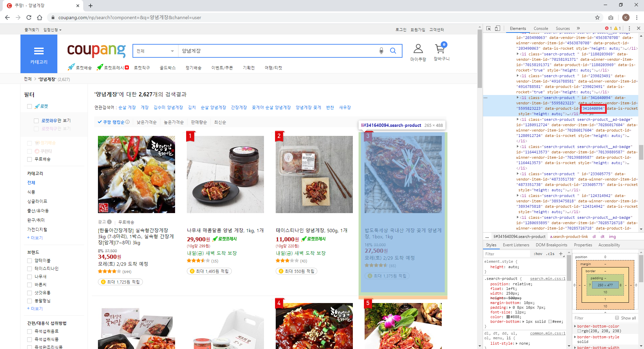Check 암테이블 brand checkbox
644x349 pixels.
click(30, 260)
